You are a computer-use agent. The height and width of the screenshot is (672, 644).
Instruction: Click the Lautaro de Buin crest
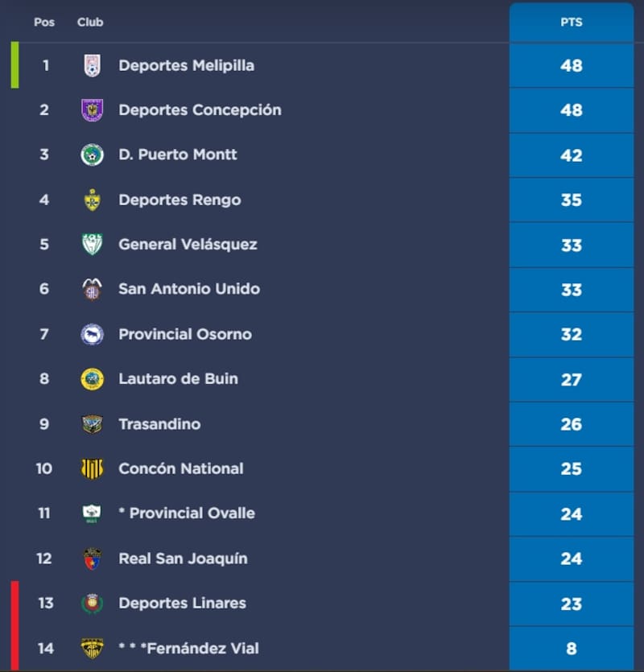pos(93,379)
